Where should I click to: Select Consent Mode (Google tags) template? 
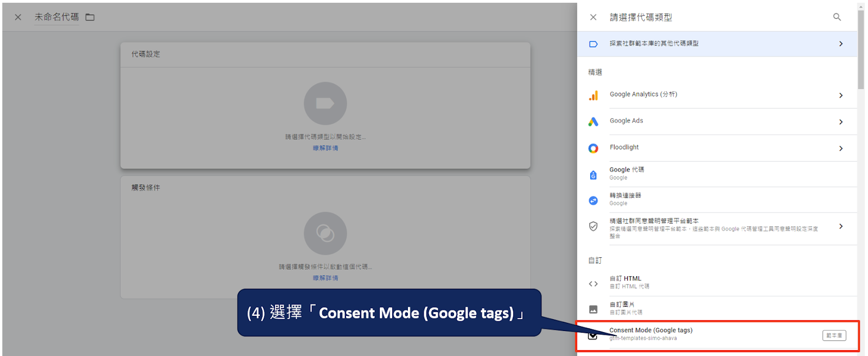[717, 335]
